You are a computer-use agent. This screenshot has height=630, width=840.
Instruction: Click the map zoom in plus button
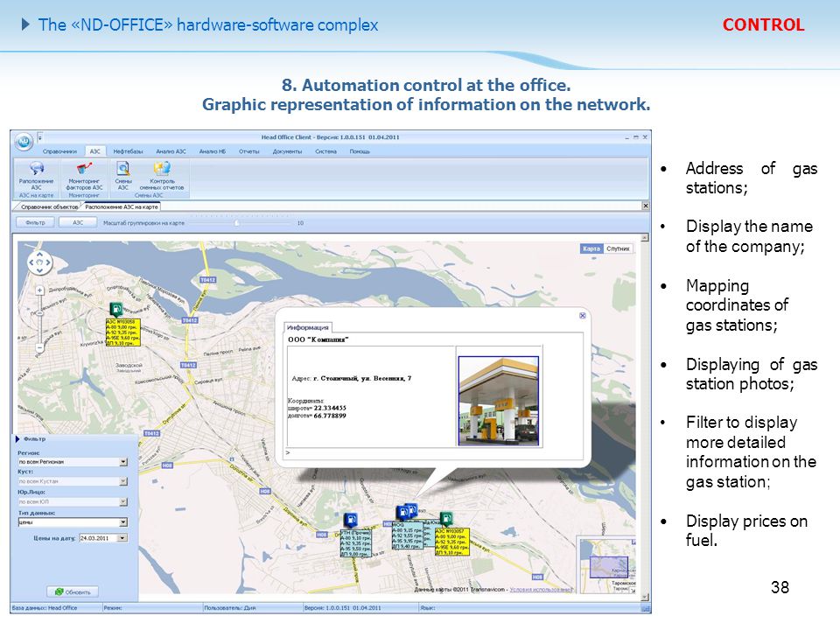coord(39,290)
